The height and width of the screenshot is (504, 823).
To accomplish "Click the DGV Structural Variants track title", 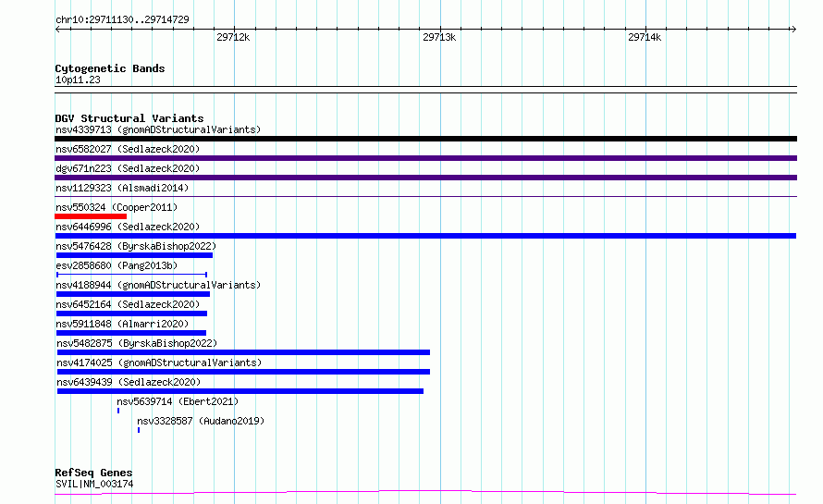I will pos(129,118).
